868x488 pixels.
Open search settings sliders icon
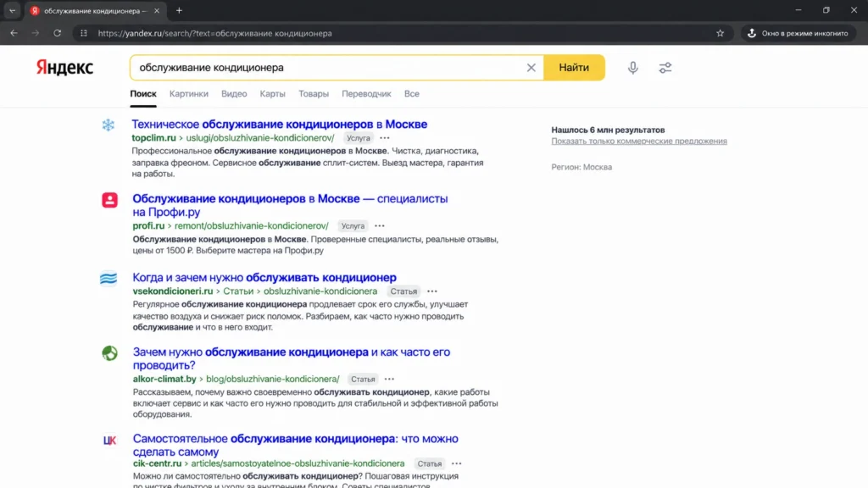pos(665,68)
